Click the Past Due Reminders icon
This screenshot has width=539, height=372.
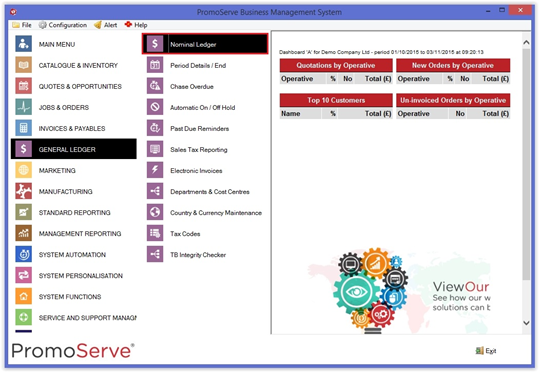pos(155,128)
